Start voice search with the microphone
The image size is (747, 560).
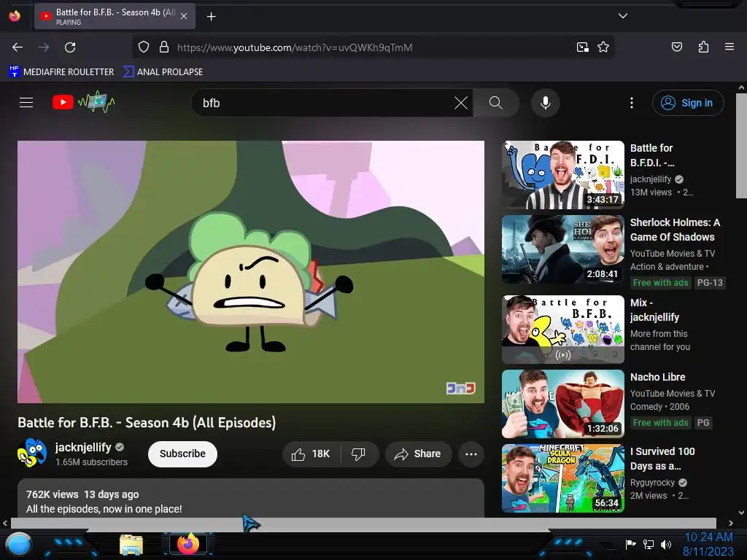(546, 103)
